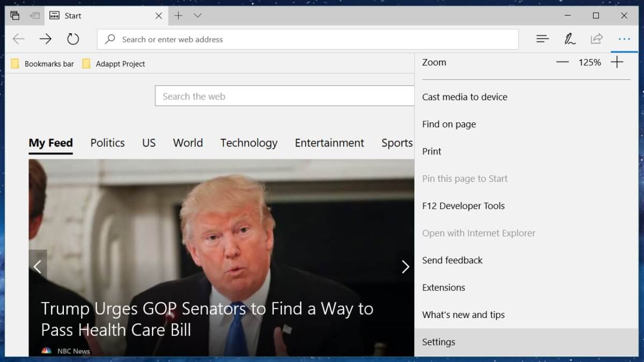
Task: Click the Share icon in toolbar
Action: click(596, 39)
